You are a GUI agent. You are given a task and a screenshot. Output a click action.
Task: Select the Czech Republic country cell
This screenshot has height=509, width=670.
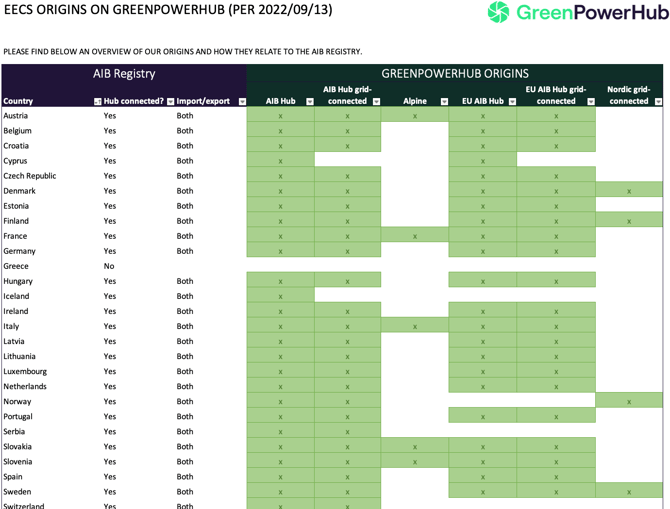tap(29, 176)
